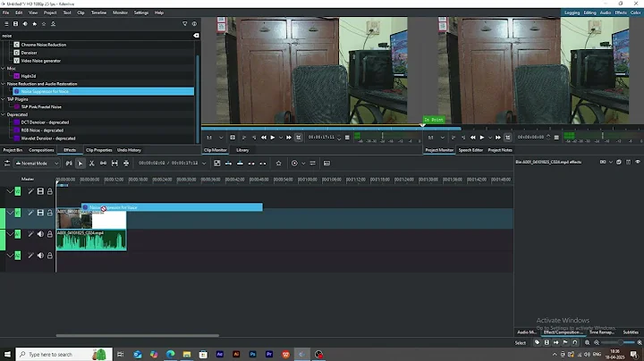The image size is (644, 361).
Task: Play the project monitor
Action: (482, 138)
